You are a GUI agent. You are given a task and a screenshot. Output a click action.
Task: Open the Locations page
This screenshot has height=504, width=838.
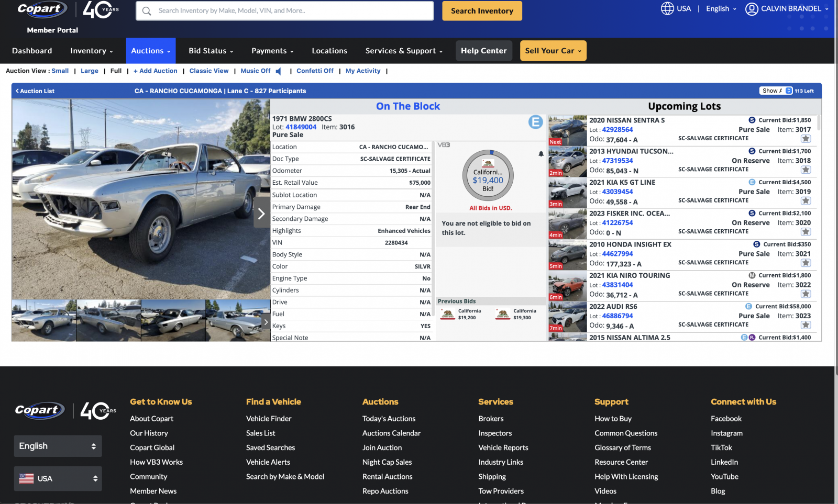click(329, 51)
